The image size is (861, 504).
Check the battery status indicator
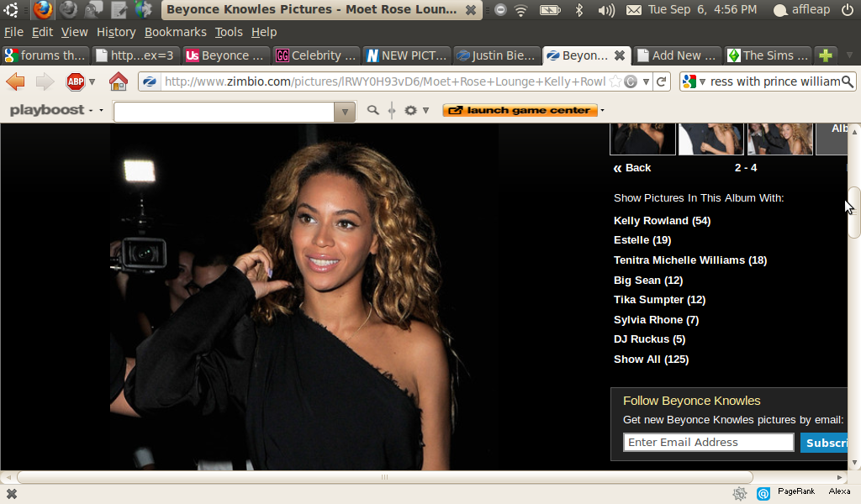(x=550, y=10)
